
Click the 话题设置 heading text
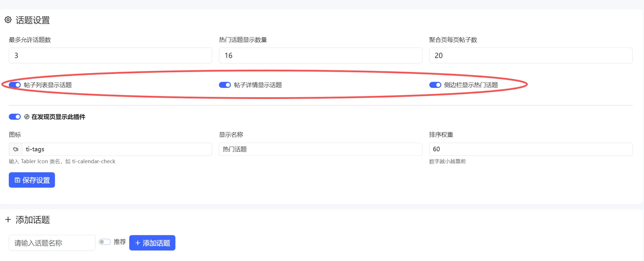pos(33,20)
